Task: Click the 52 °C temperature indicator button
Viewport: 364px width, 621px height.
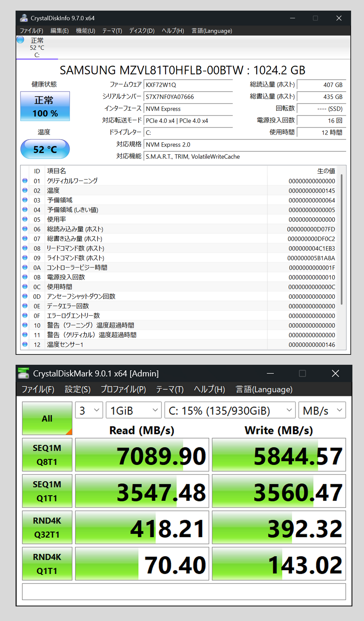Action: coord(45,149)
